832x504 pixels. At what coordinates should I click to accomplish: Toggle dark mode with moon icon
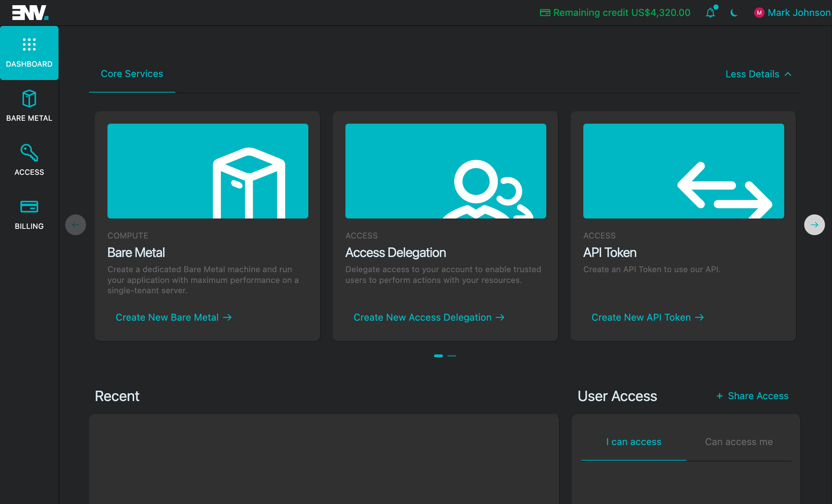coord(734,13)
